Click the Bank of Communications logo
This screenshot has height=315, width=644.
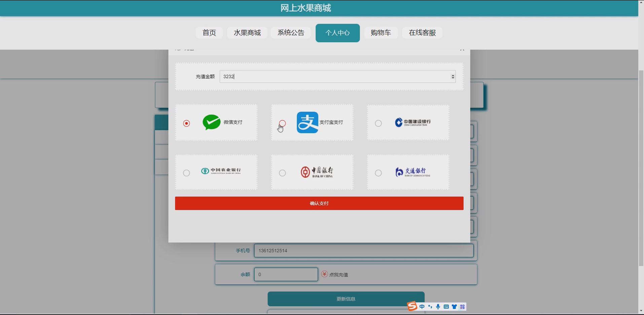pos(413,172)
